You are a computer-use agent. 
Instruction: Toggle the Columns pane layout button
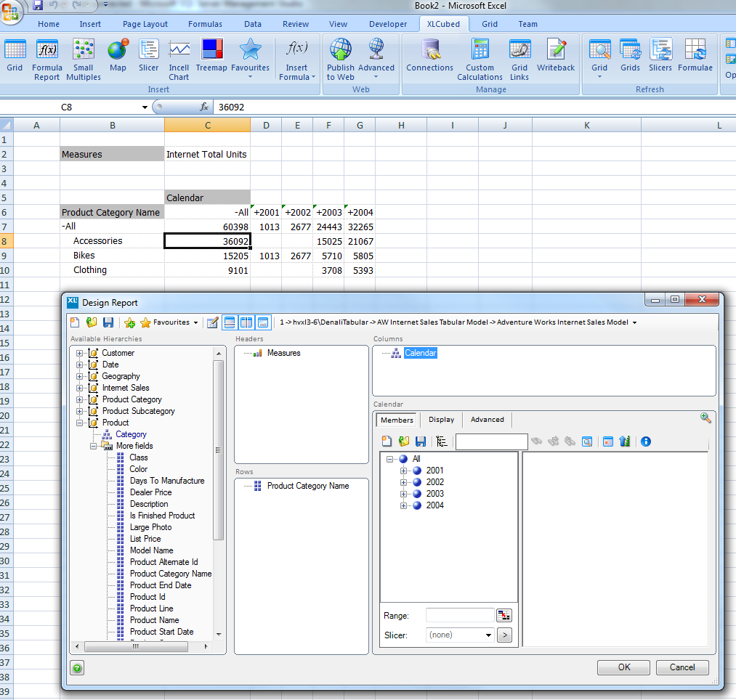point(246,322)
